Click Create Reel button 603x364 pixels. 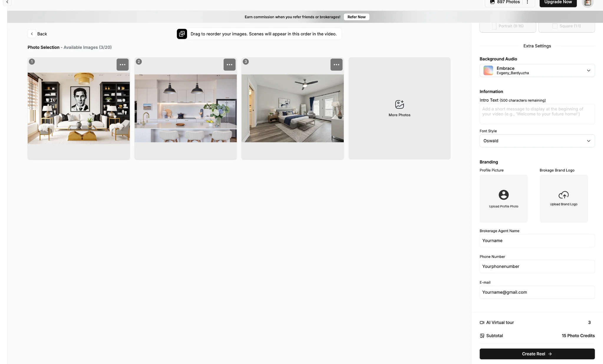click(537, 354)
